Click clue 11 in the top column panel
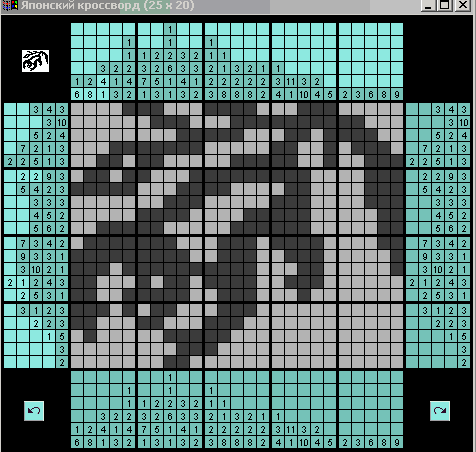 [291, 82]
